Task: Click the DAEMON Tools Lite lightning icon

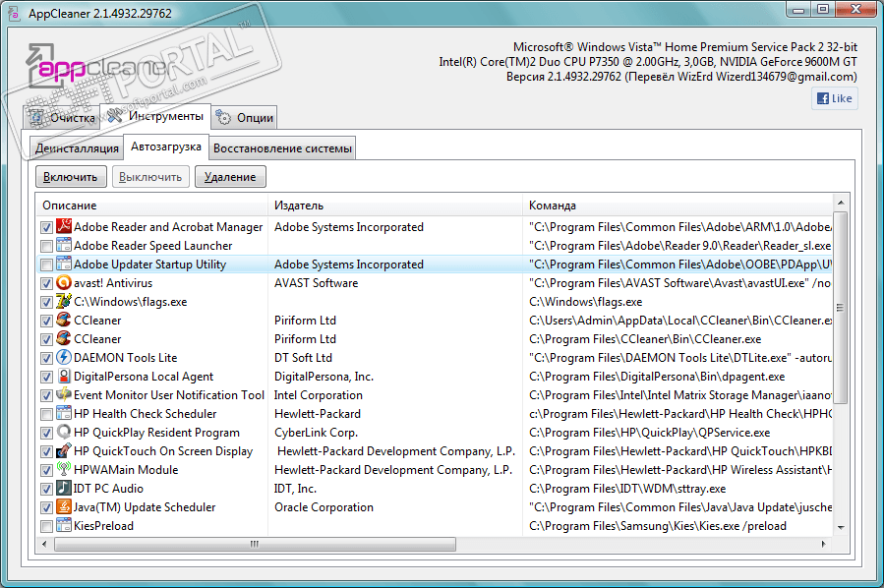Action: [64, 357]
